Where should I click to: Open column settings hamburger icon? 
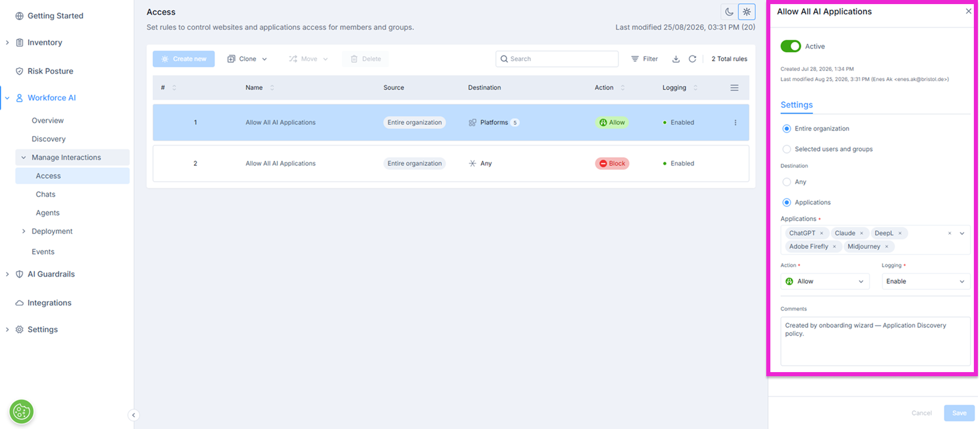(734, 88)
